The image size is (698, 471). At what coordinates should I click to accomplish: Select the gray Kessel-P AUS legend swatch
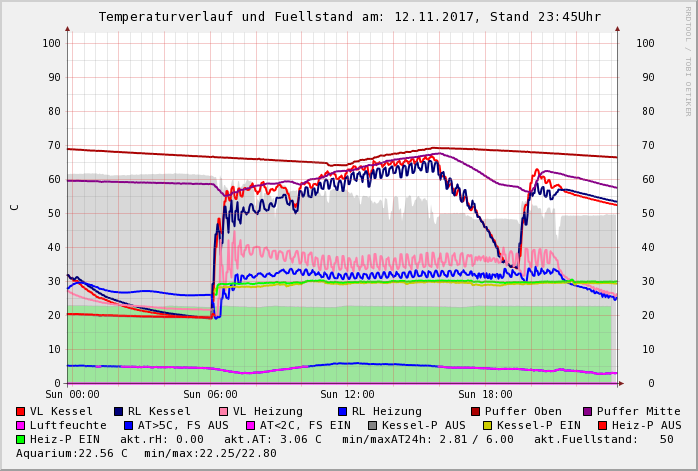point(373,425)
